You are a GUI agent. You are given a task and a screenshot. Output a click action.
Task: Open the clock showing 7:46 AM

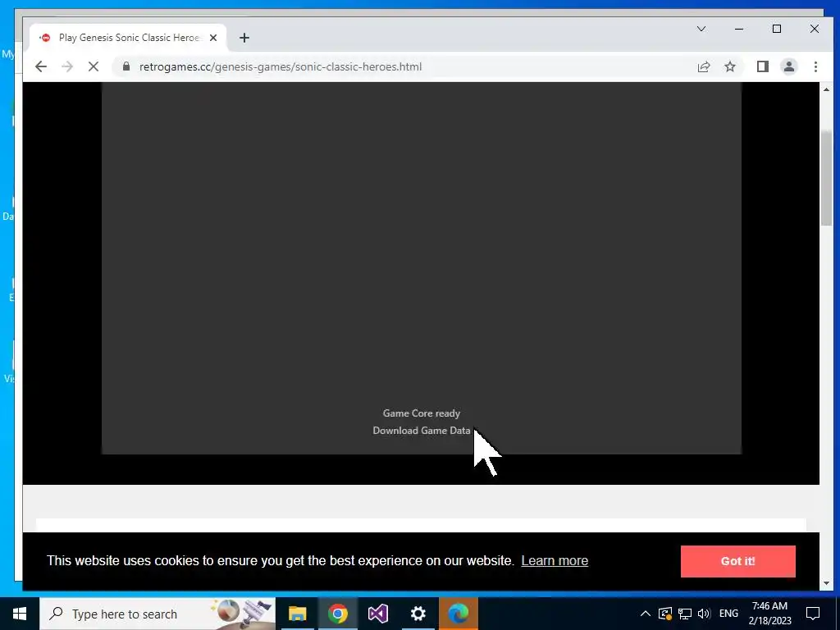coord(769,614)
